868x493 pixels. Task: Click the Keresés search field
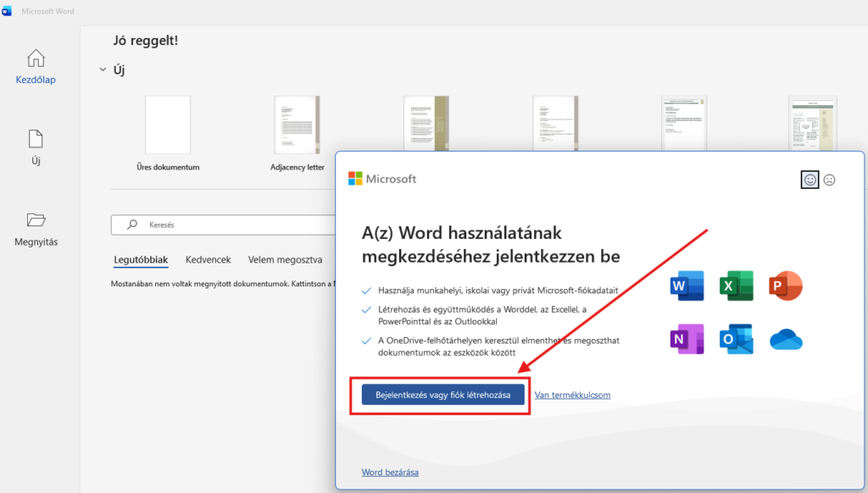[x=223, y=224]
